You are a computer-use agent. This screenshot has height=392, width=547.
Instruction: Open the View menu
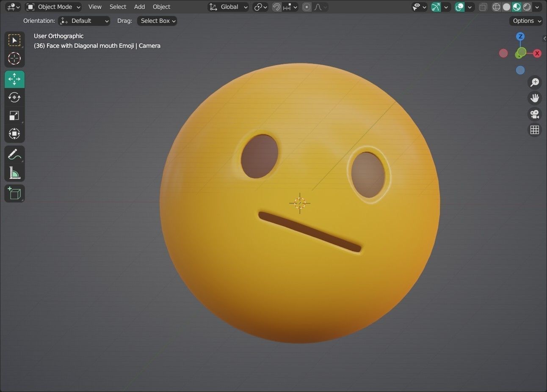[94, 7]
